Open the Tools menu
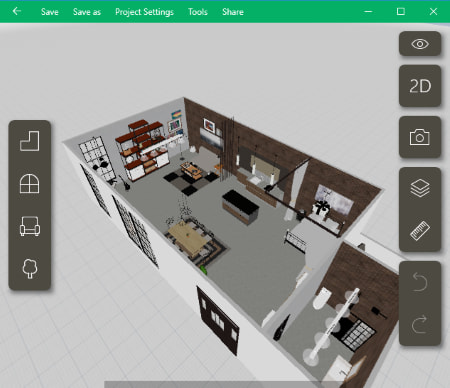The image size is (450, 388). pos(198,12)
